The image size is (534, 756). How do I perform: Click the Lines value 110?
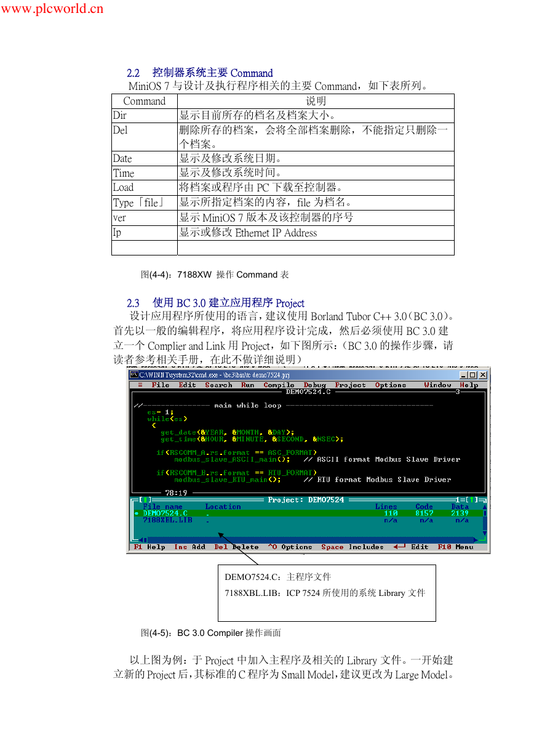391,513
